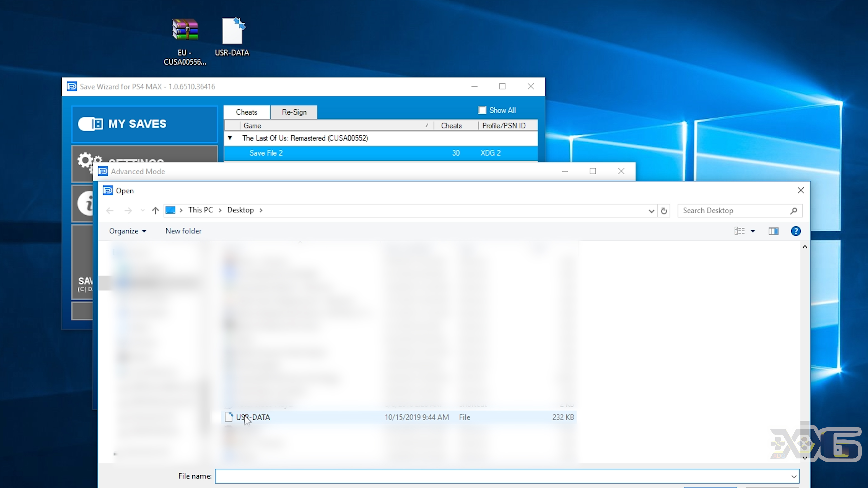Click the Open dialog logo icon
This screenshot has height=488, width=868.
click(108, 191)
